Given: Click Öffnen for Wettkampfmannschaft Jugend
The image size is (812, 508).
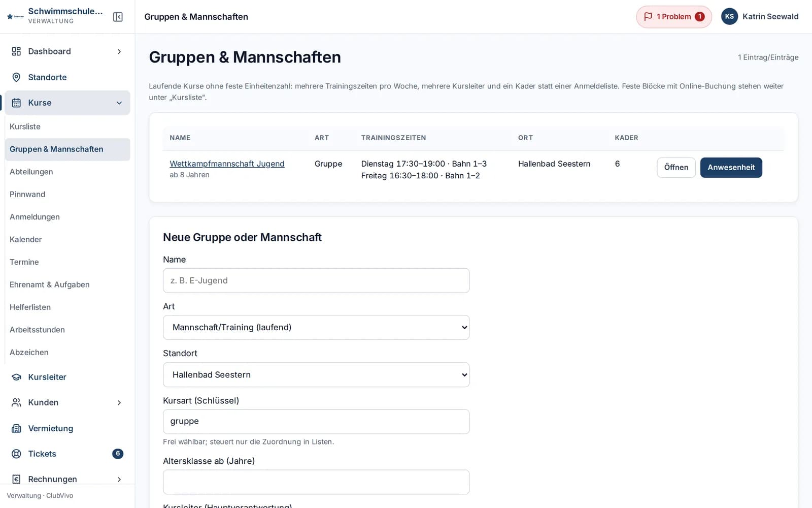Looking at the screenshot, I should point(676,167).
